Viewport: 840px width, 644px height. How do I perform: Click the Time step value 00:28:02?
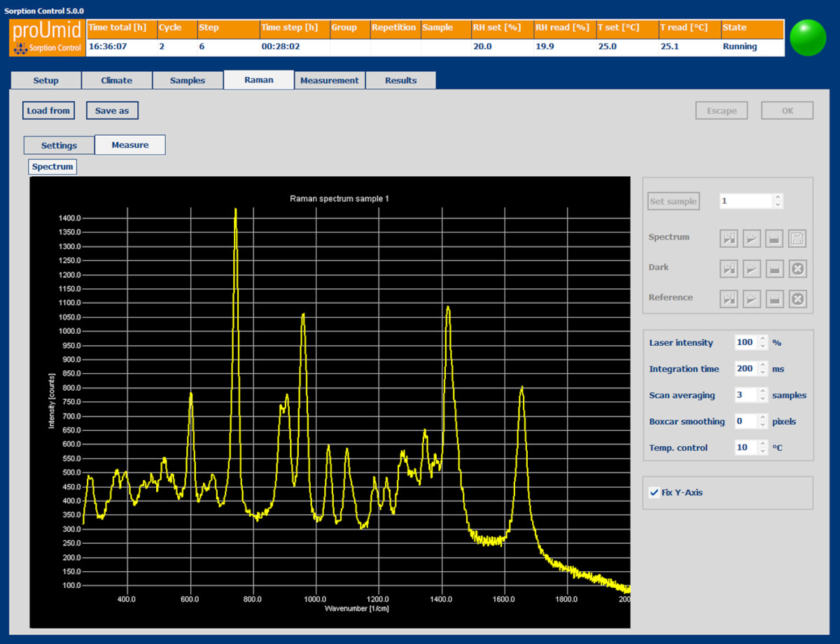coord(281,47)
